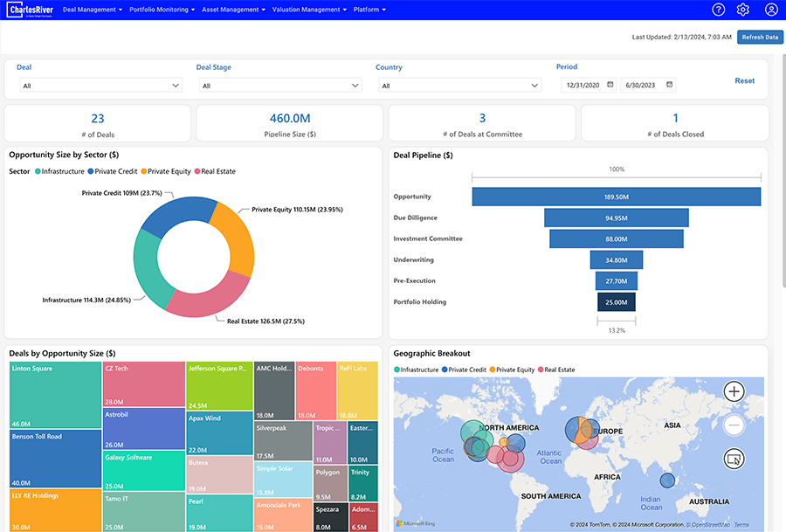Open the help question mark icon
Screen dimensions: 786x532
click(x=719, y=10)
